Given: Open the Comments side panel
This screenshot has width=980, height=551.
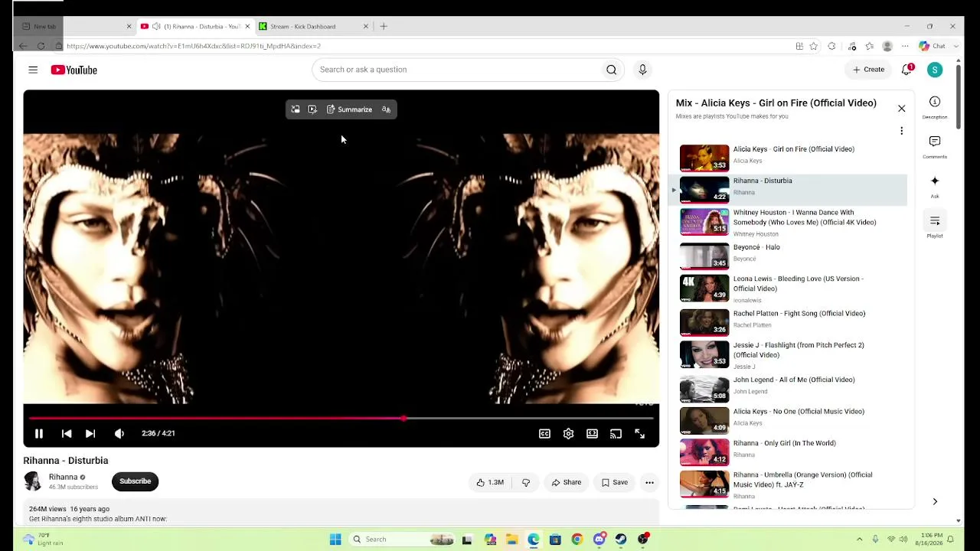Looking at the screenshot, I should pos(935,146).
